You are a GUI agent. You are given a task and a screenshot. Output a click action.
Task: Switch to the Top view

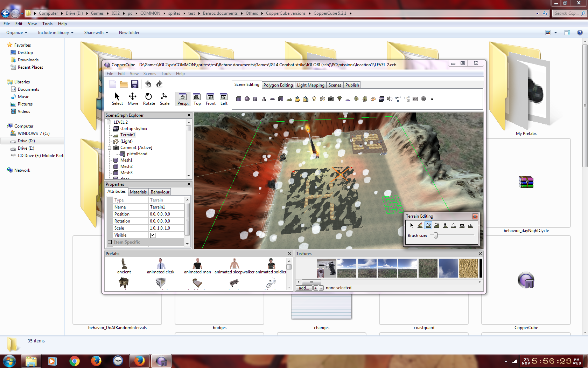coord(197,99)
